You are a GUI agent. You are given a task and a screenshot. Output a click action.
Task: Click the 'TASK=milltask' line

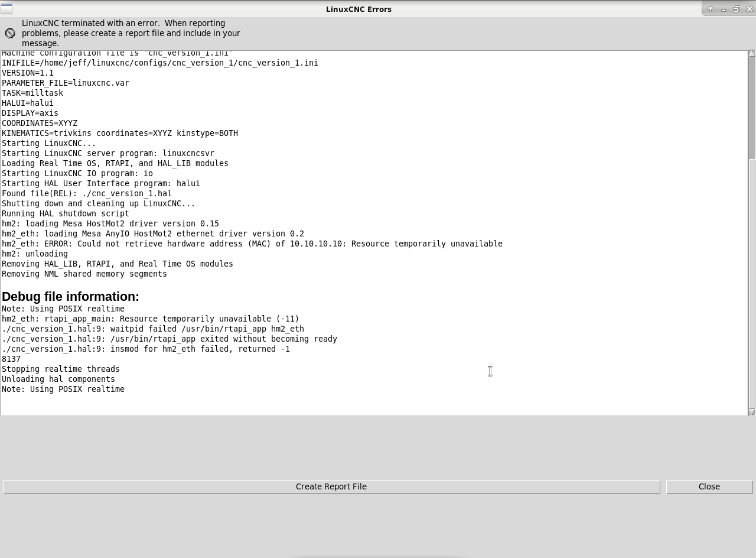pyautogui.click(x=32, y=93)
